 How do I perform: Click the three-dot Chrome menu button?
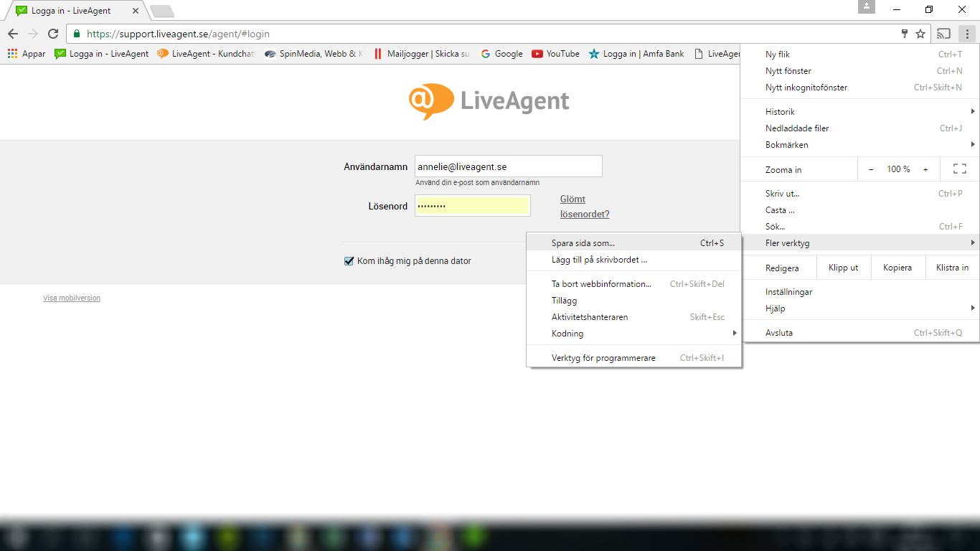click(967, 34)
